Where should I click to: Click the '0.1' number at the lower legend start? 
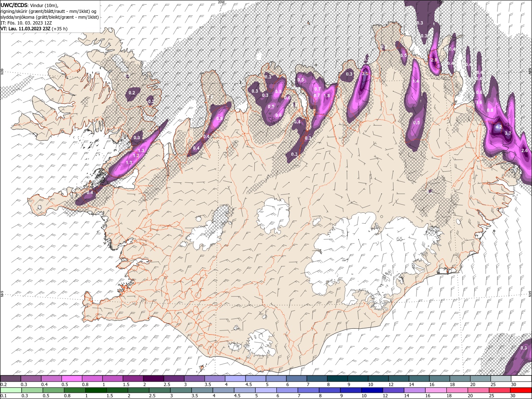(x=3, y=396)
